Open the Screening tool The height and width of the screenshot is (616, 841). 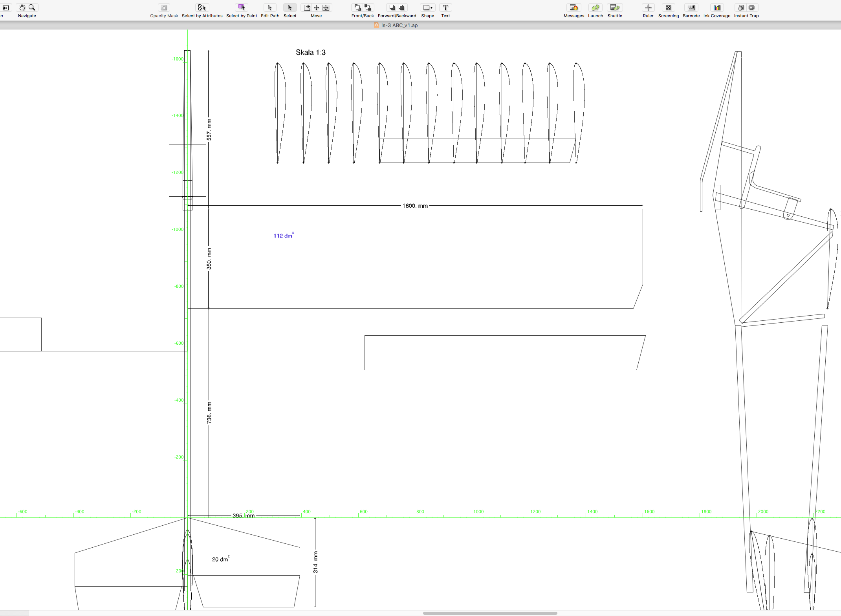coord(668,7)
